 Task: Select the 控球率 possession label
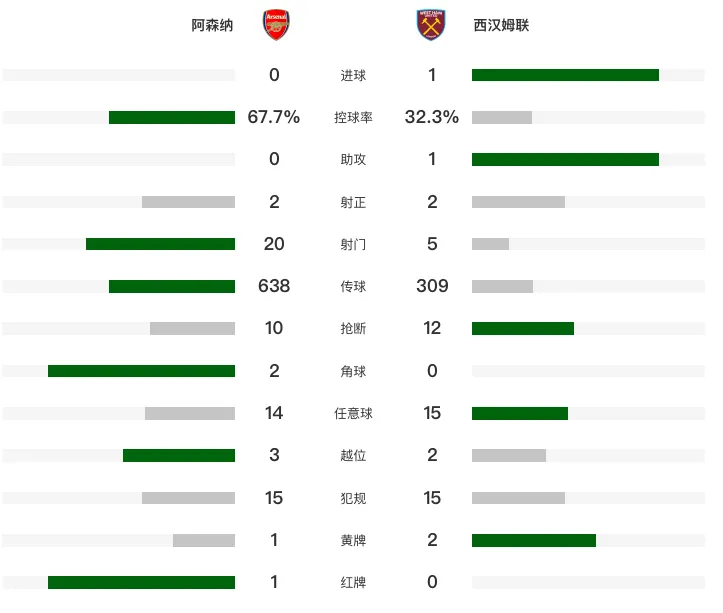pos(353,117)
